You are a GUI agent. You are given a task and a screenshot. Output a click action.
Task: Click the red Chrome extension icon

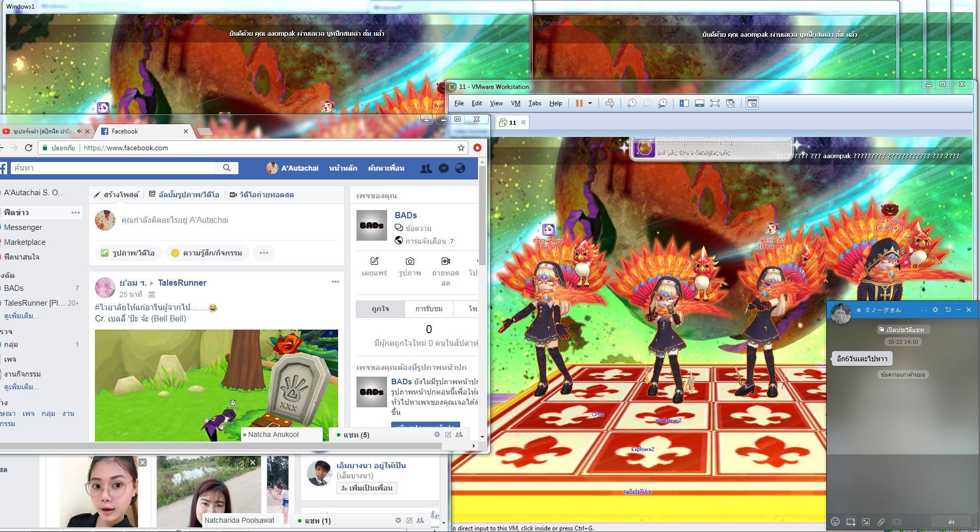pyautogui.click(x=477, y=148)
